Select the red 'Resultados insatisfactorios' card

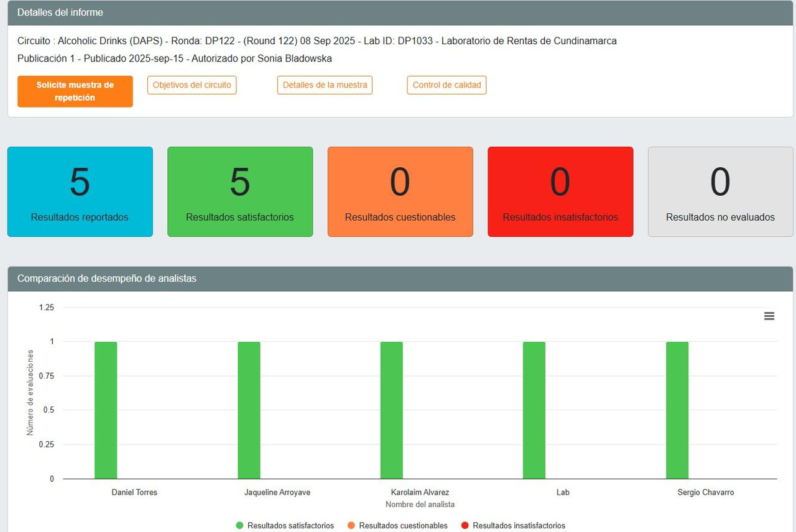(x=560, y=191)
